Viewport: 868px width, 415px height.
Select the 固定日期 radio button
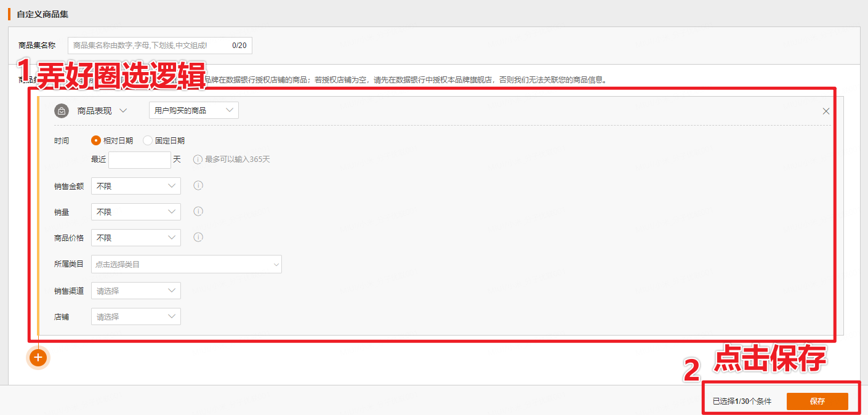point(148,140)
